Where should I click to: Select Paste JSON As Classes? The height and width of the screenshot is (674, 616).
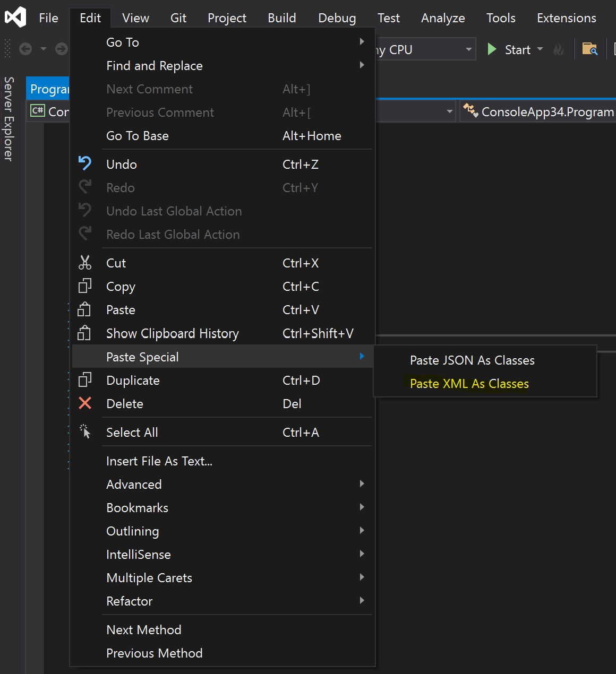tap(485, 360)
